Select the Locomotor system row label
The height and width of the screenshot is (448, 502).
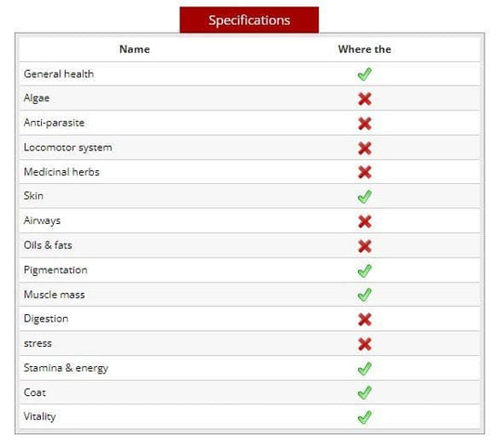tap(68, 148)
